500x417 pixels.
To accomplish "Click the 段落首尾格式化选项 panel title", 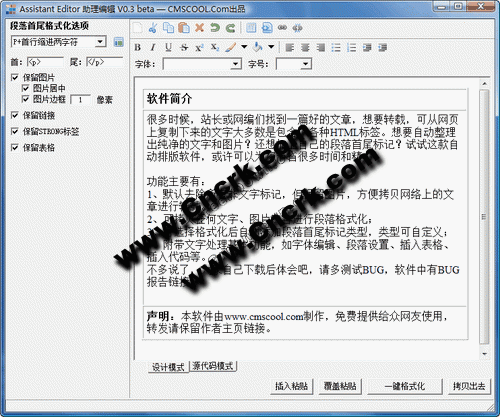I will pos(49,26).
